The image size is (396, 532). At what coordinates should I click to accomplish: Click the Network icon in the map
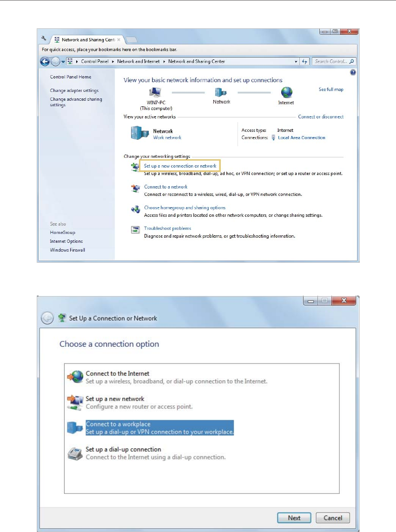click(221, 92)
